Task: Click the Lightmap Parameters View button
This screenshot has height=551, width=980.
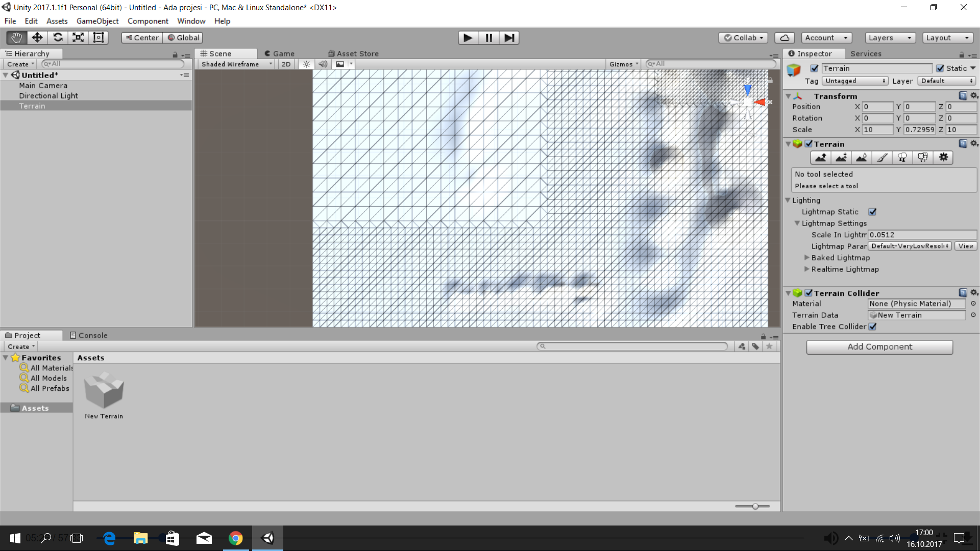Action: coord(965,246)
